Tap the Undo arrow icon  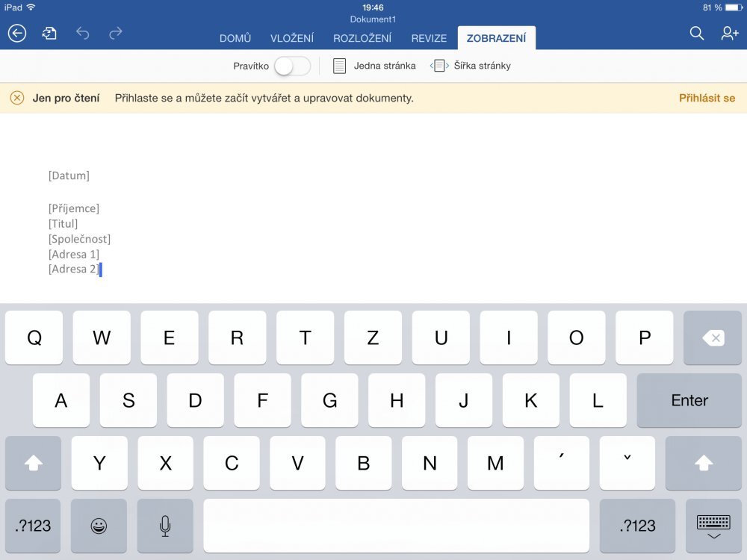pyautogui.click(x=82, y=33)
